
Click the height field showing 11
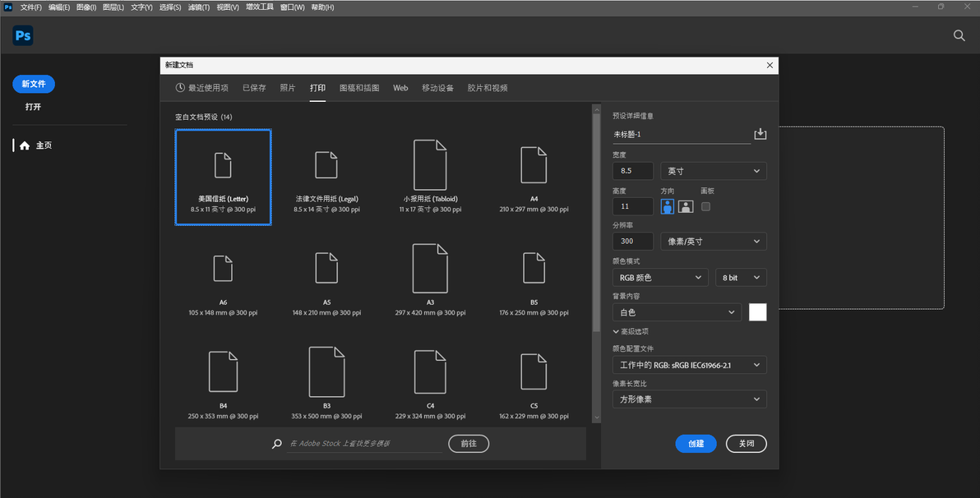pyautogui.click(x=633, y=206)
